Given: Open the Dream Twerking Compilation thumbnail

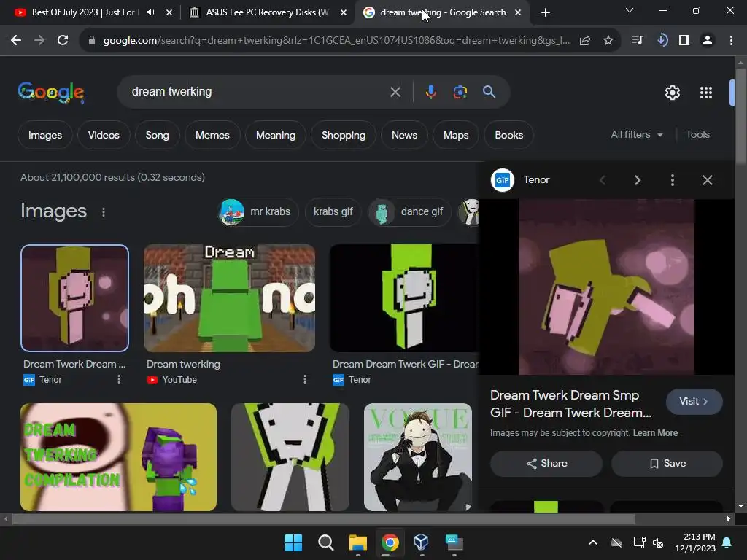Looking at the screenshot, I should [118, 457].
